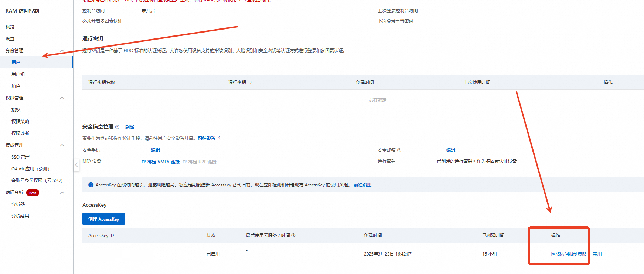Click the 创建 AccessKey button
The width and height of the screenshot is (644, 274).
point(103,219)
